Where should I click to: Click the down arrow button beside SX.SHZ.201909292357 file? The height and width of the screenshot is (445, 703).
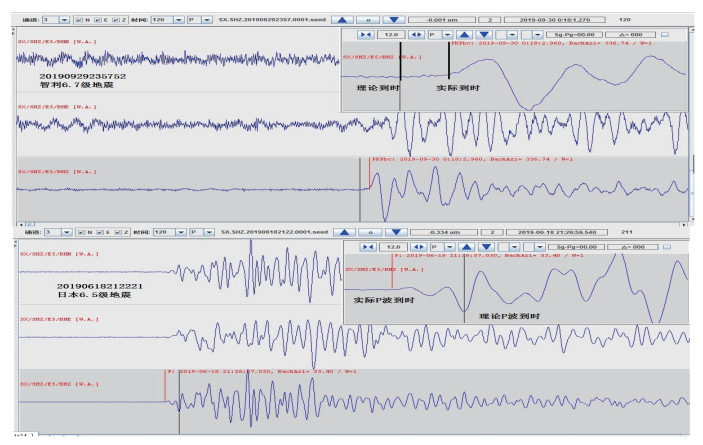click(x=394, y=19)
